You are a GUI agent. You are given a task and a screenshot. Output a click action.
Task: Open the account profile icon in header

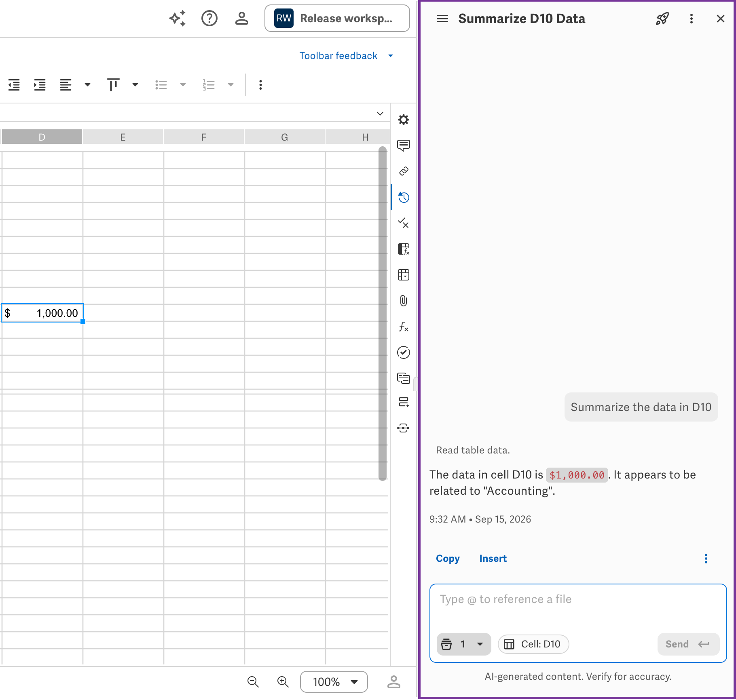coord(242,18)
